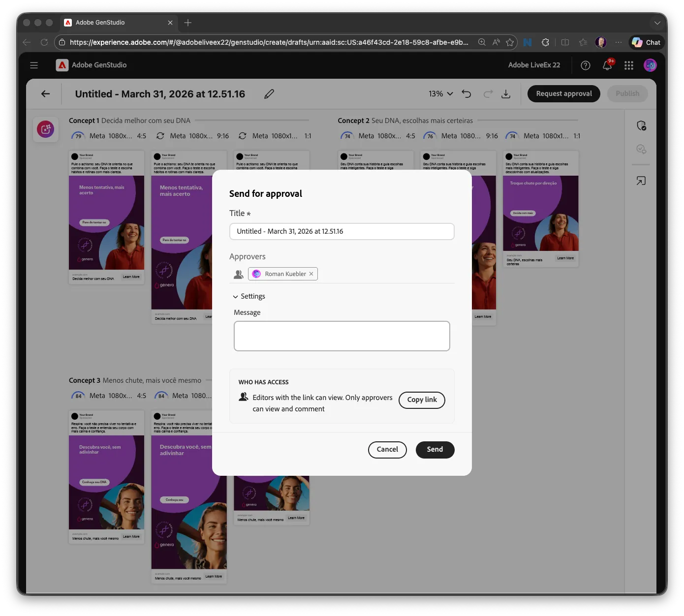Select the Concept 2 Meta 1:1 ad thumbnail

tap(541, 209)
